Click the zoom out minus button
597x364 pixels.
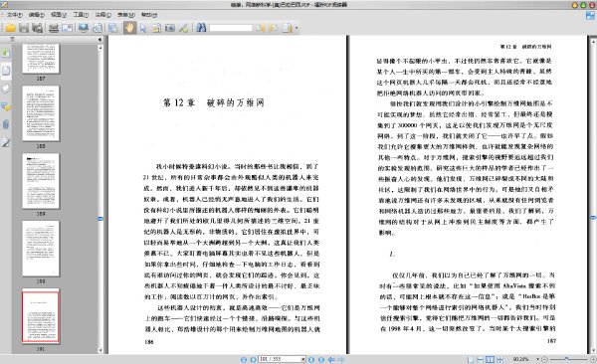[x=545, y=359]
